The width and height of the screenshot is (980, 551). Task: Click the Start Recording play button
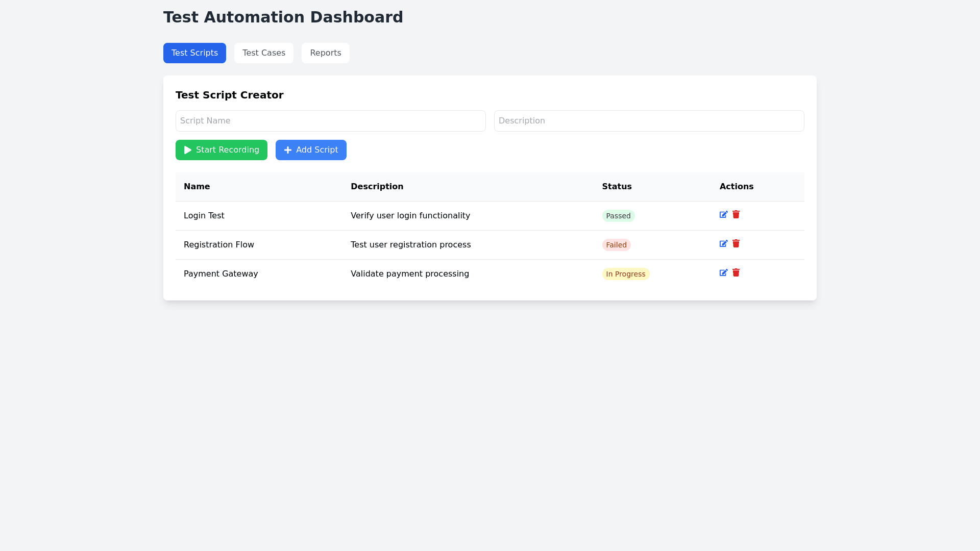(221, 150)
